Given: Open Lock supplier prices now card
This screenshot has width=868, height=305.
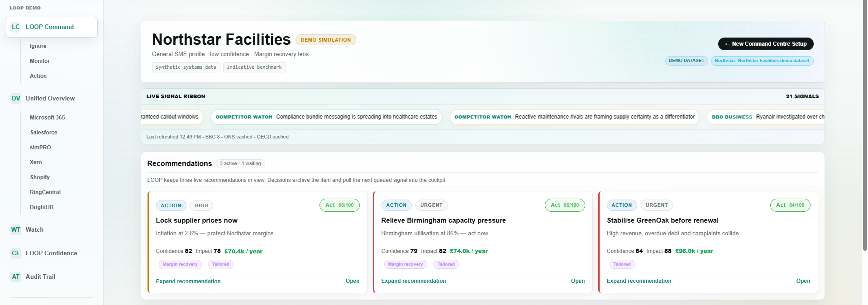Looking at the screenshot, I should [x=353, y=281].
